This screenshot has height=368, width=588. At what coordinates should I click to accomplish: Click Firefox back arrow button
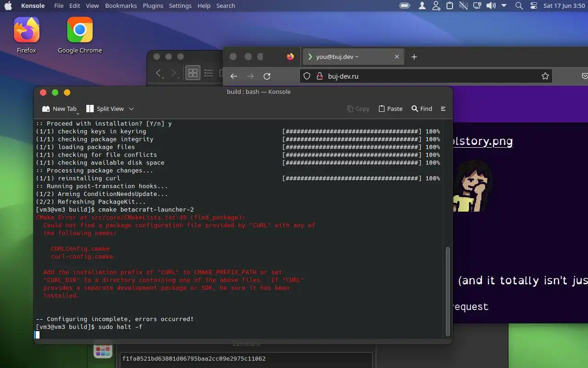point(234,76)
